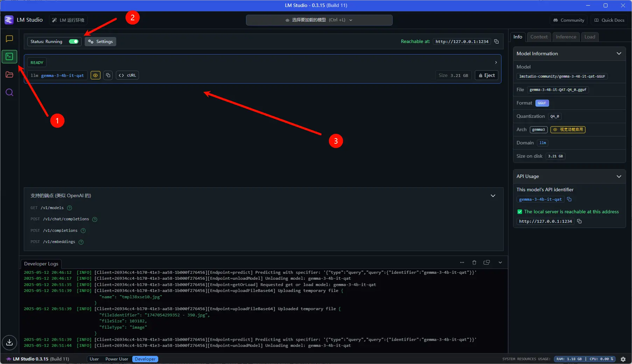Open the Downloads icon at sidebar bottom
This screenshot has height=364, width=632.
[9, 342]
